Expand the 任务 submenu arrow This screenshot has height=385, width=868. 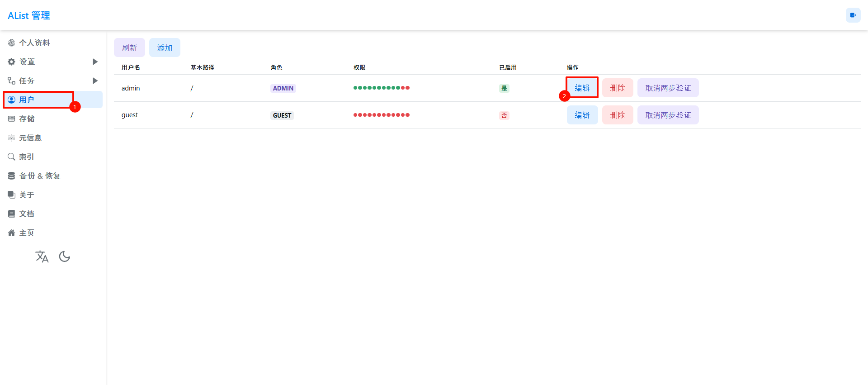(x=95, y=81)
